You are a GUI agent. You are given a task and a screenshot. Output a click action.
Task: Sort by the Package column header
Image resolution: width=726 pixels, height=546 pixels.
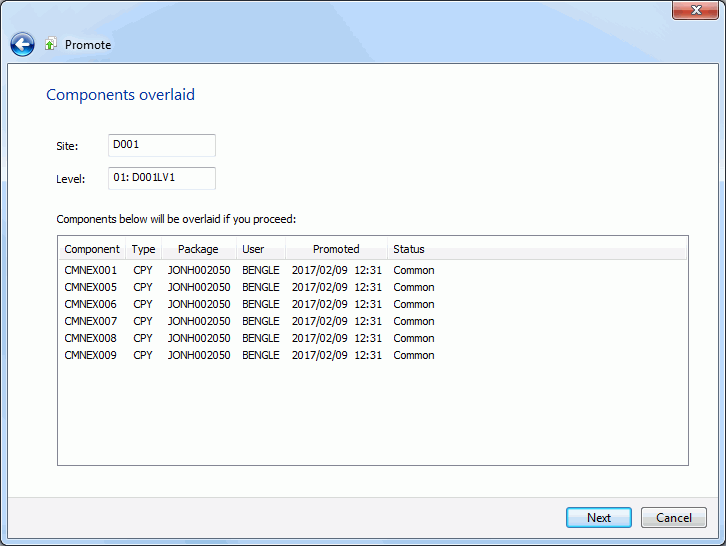(x=198, y=249)
